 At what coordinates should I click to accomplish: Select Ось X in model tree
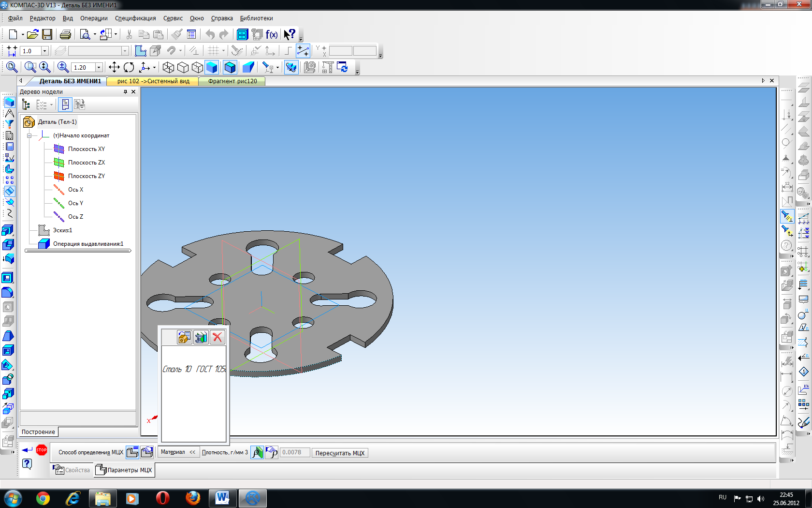point(75,190)
